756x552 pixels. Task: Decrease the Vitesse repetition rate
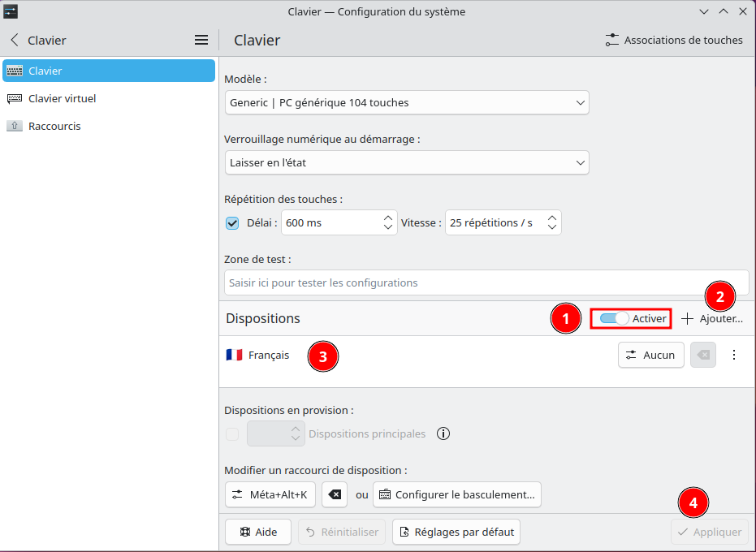[552, 228]
